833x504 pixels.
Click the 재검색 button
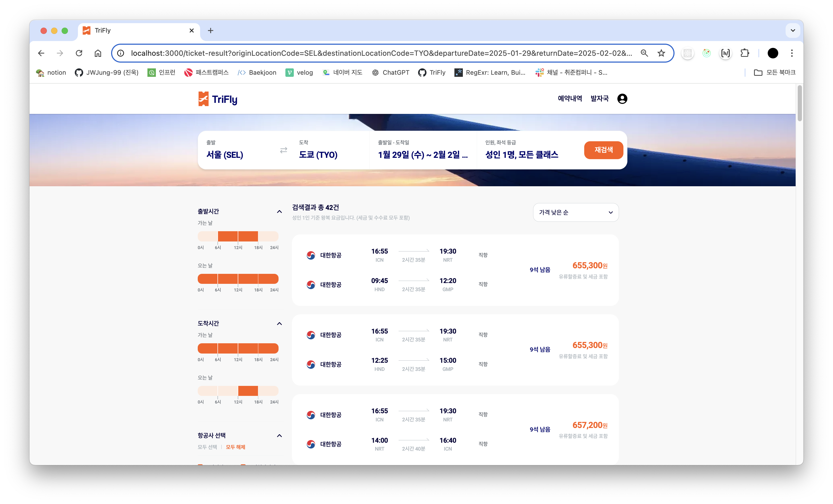(603, 150)
